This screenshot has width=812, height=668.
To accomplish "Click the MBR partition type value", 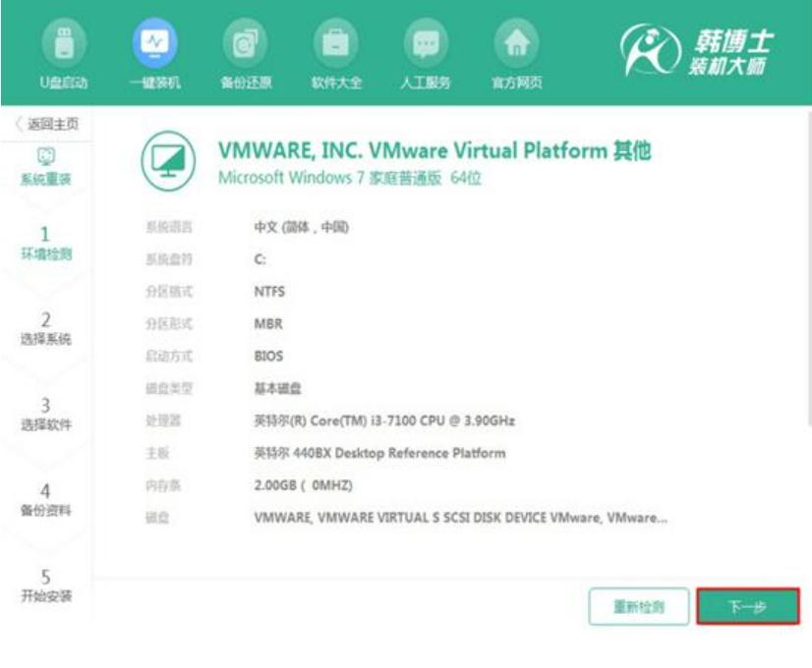I will (268, 324).
